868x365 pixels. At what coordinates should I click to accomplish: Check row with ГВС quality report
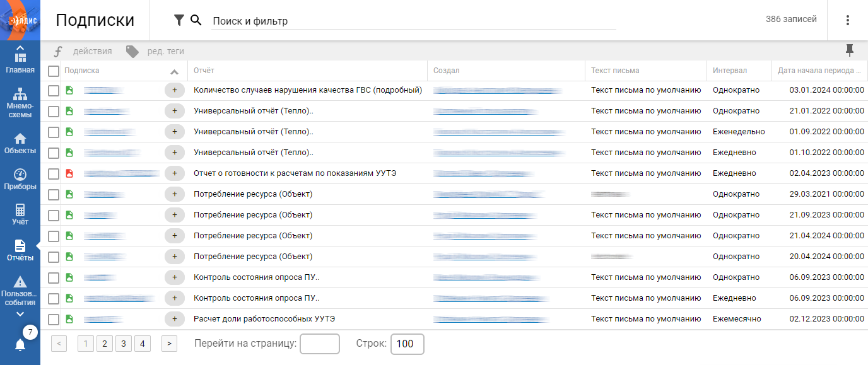[x=54, y=91]
